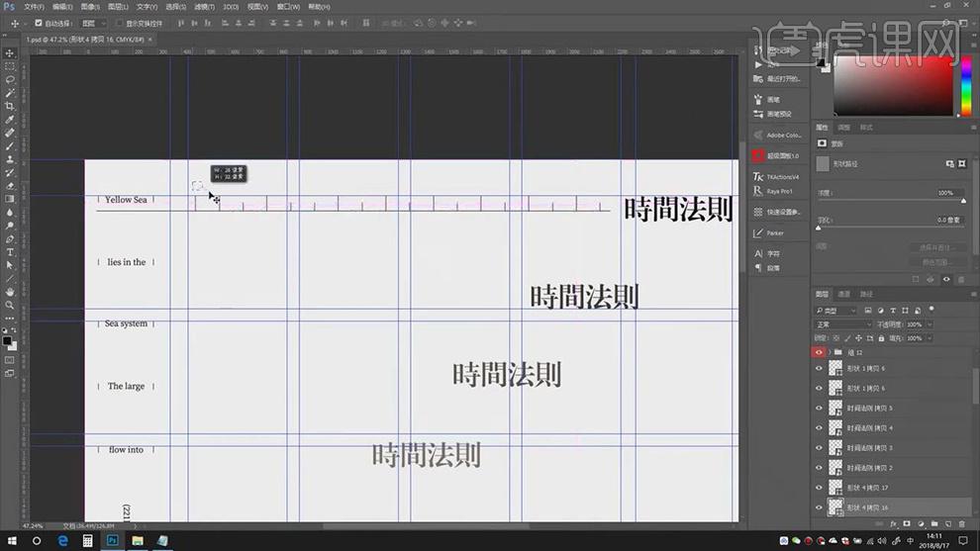Hide layer 形状 4 拷贝 17
This screenshot has height=551, width=980.
819,488
